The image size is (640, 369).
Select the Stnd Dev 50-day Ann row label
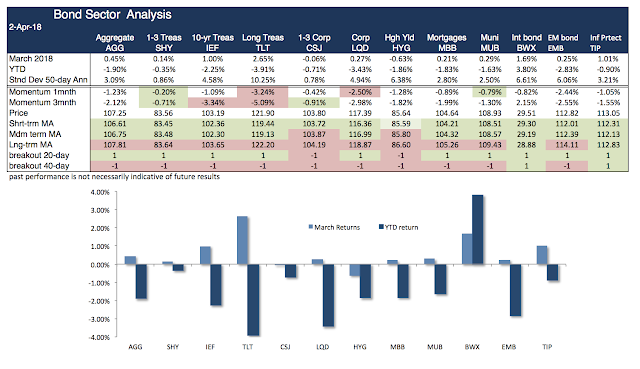click(x=48, y=80)
